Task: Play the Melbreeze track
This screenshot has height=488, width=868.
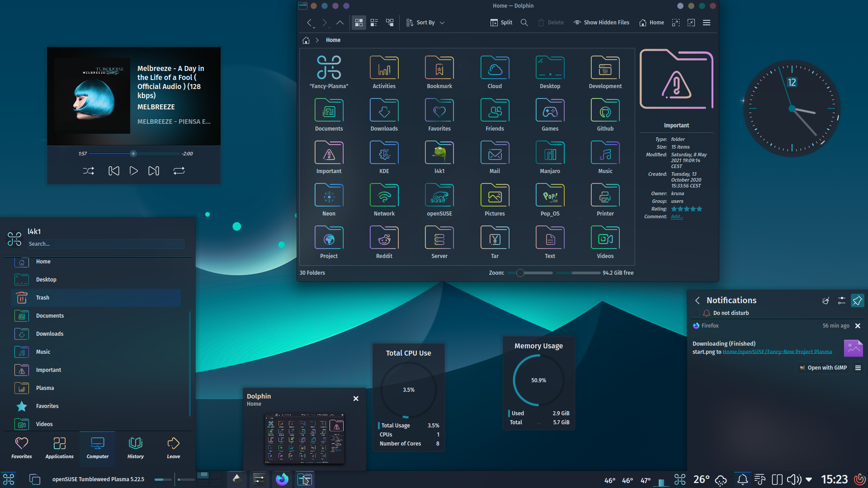Action: tap(134, 171)
